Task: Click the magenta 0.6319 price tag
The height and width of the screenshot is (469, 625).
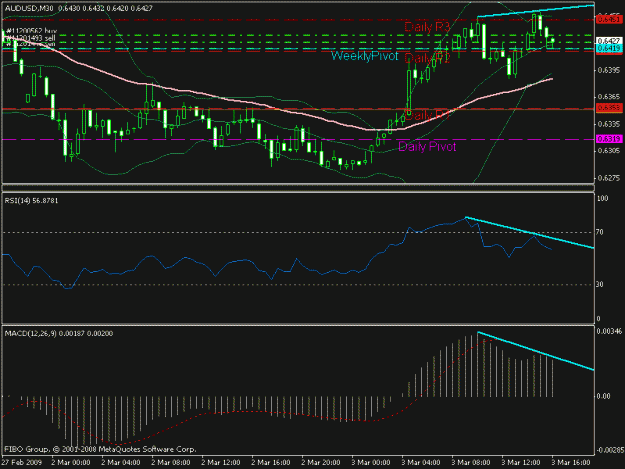Action: (609, 139)
